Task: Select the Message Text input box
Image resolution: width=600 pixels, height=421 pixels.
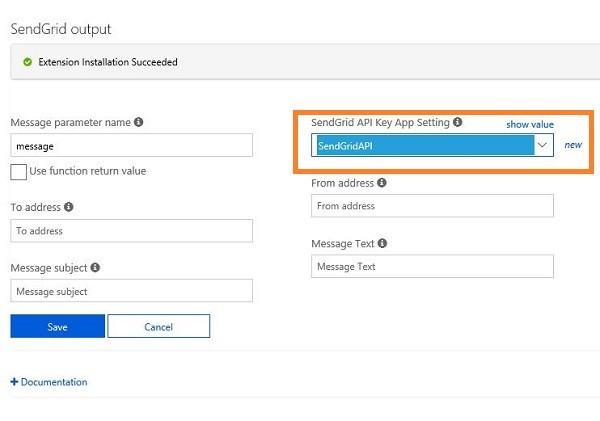Action: point(432,267)
